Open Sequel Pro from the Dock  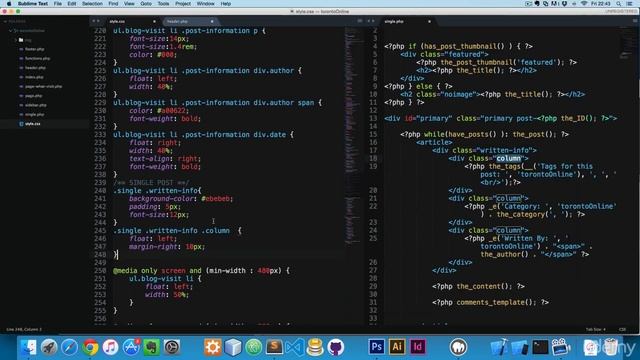(x=315, y=347)
